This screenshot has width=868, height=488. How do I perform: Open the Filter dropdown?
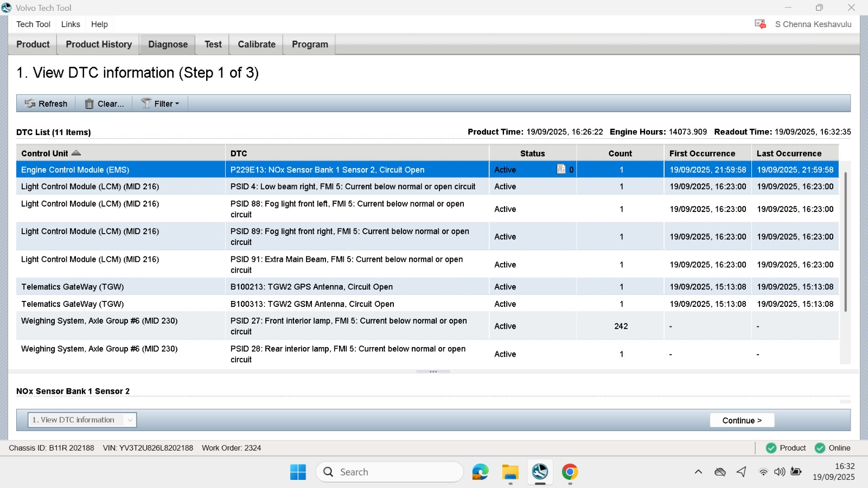point(160,104)
